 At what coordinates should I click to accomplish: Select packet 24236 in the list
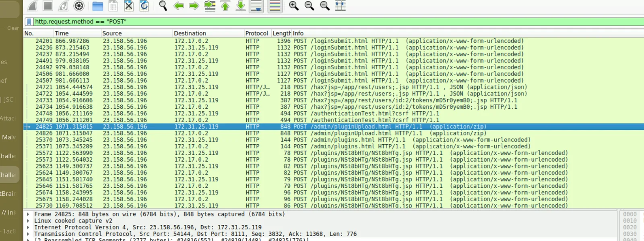coord(334,48)
